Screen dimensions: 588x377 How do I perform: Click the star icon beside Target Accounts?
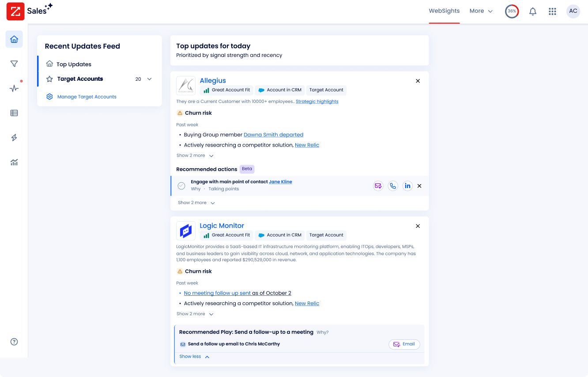[49, 79]
